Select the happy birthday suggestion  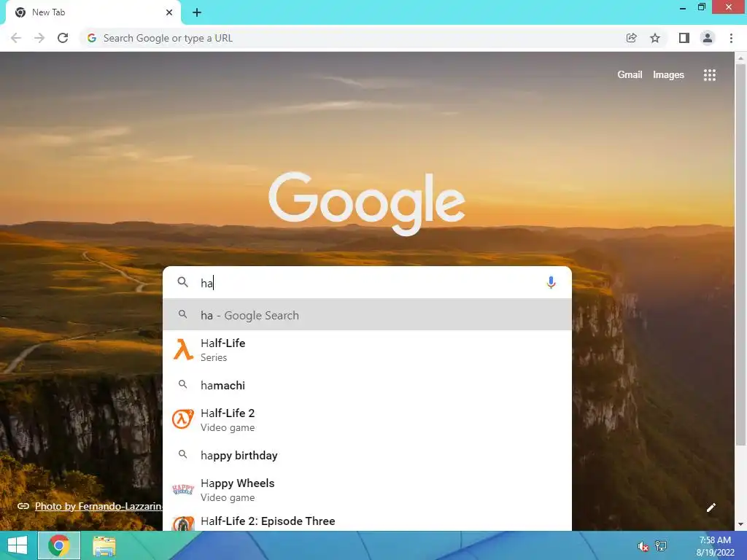367,455
